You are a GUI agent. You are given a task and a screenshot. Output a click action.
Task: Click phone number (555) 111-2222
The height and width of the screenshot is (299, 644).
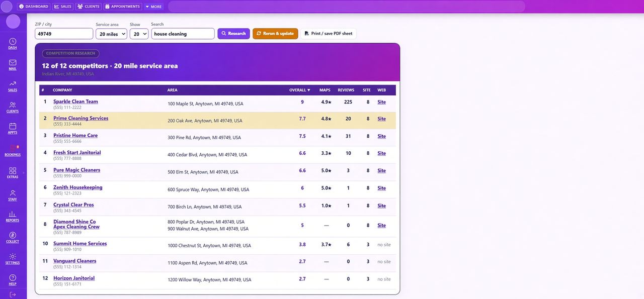point(67,108)
